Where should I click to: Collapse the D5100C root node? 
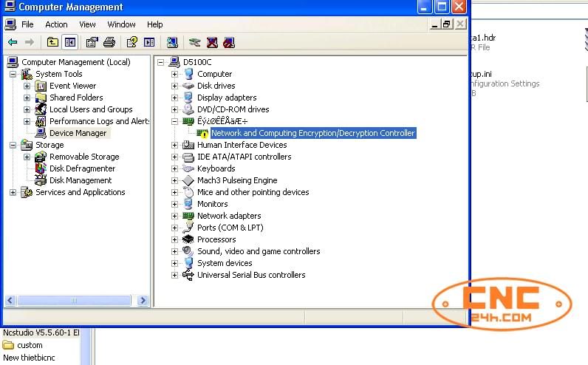coord(161,62)
